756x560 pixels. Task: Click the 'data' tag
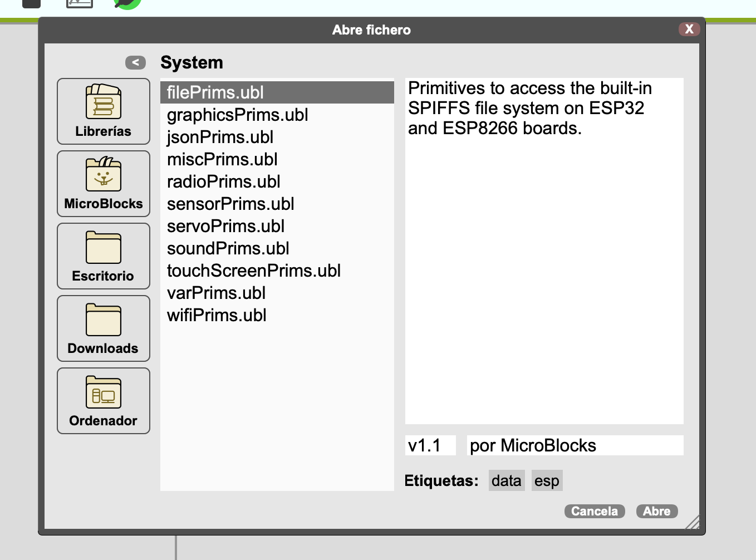click(506, 480)
